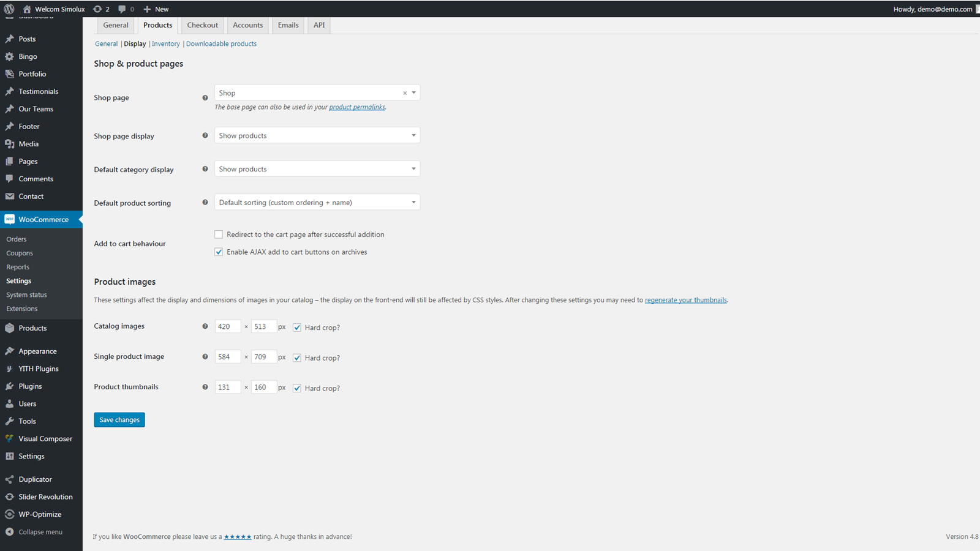Switch to the Emails tab
980x551 pixels.
tap(288, 25)
